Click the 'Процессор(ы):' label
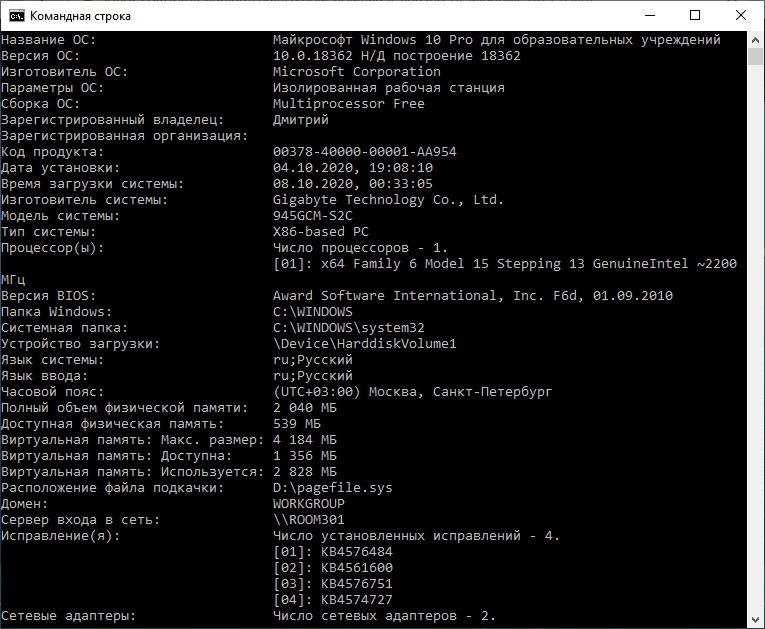765x629 pixels. (x=53, y=248)
